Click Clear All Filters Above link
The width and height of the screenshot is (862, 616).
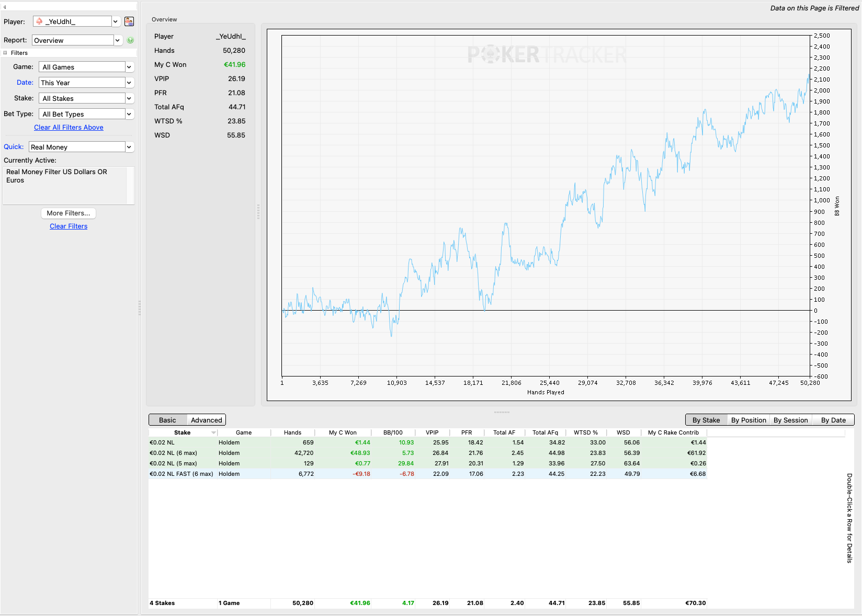69,128
